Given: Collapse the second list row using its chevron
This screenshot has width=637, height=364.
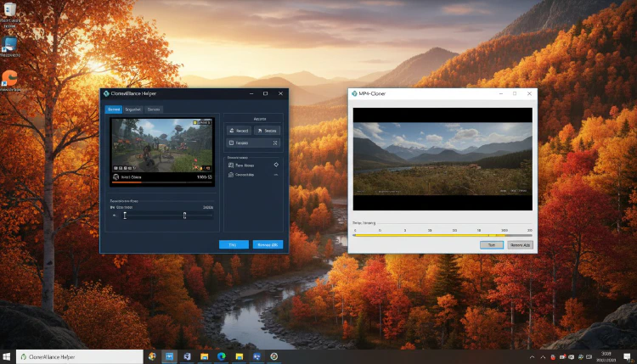Looking at the screenshot, I should click(275, 174).
